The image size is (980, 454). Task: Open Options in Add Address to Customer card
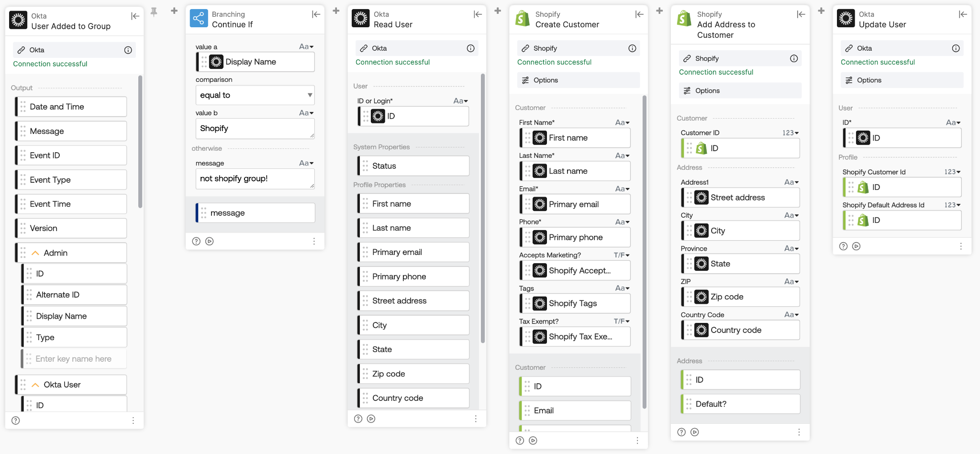click(x=740, y=90)
